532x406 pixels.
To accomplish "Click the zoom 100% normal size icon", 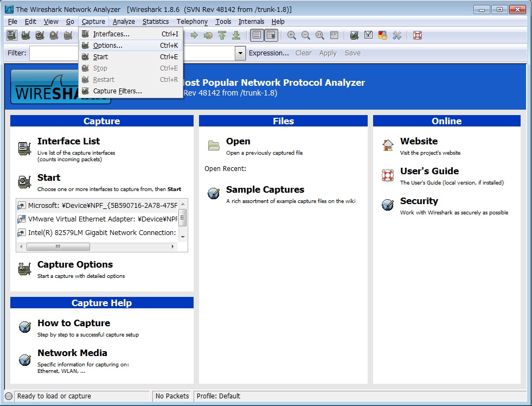I will click(x=319, y=35).
